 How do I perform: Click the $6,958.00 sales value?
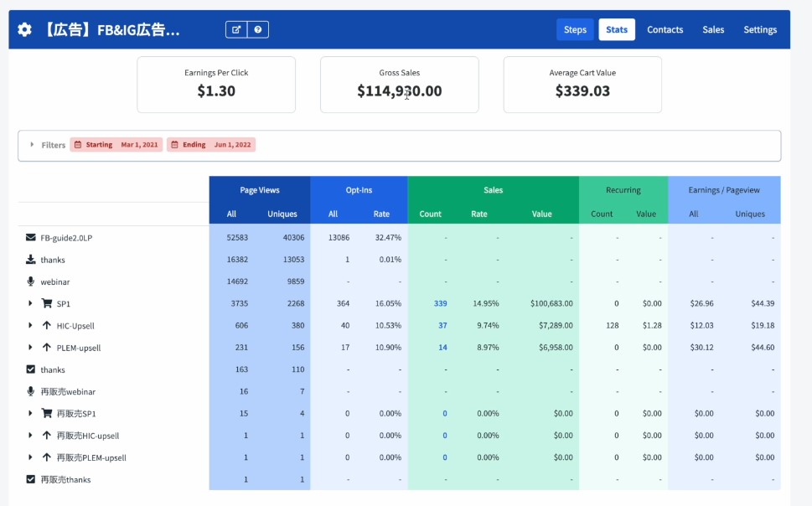tap(556, 347)
